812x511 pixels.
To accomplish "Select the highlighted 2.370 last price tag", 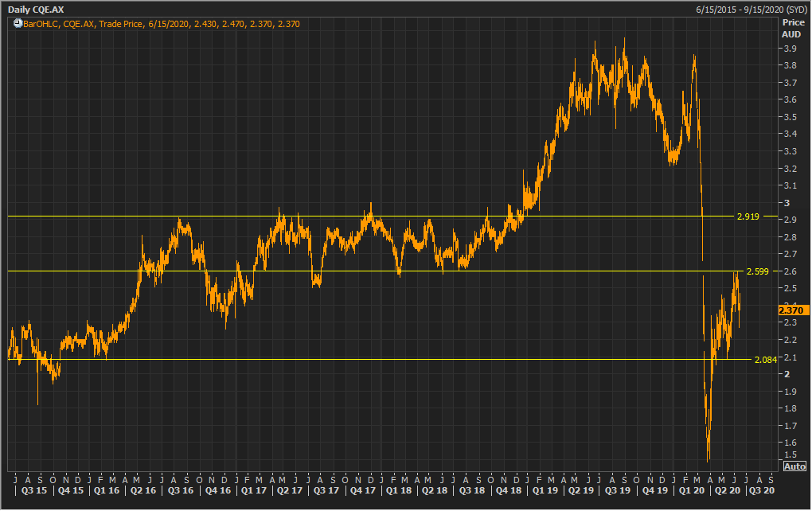I will (793, 310).
